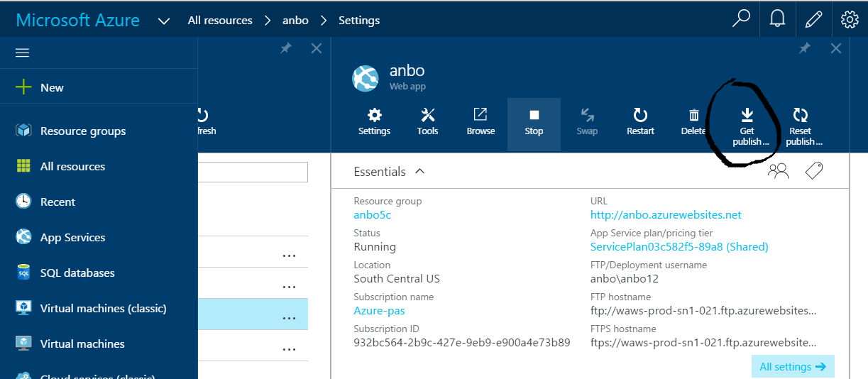Open the users access icon in Essentials

click(x=779, y=170)
